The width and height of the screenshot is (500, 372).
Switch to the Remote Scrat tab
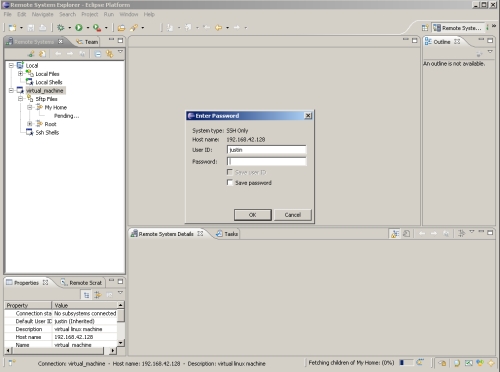pos(81,283)
